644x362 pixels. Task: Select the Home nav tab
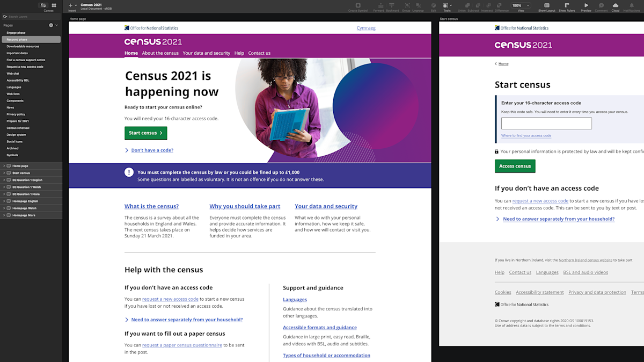coord(131,53)
